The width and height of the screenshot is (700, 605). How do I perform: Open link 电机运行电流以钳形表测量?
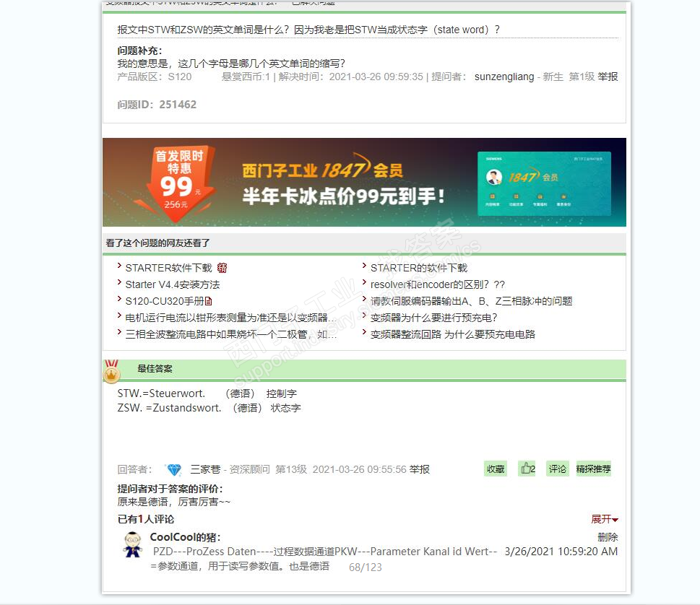(x=230, y=318)
